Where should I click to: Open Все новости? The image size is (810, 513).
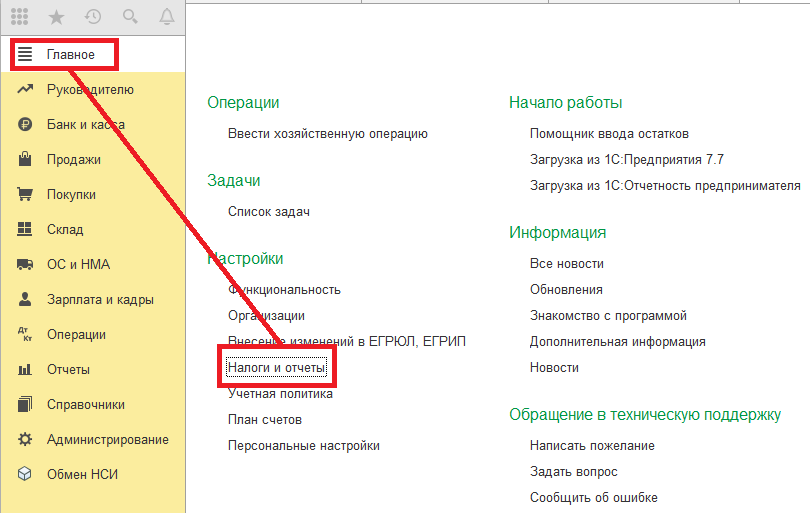(567, 263)
